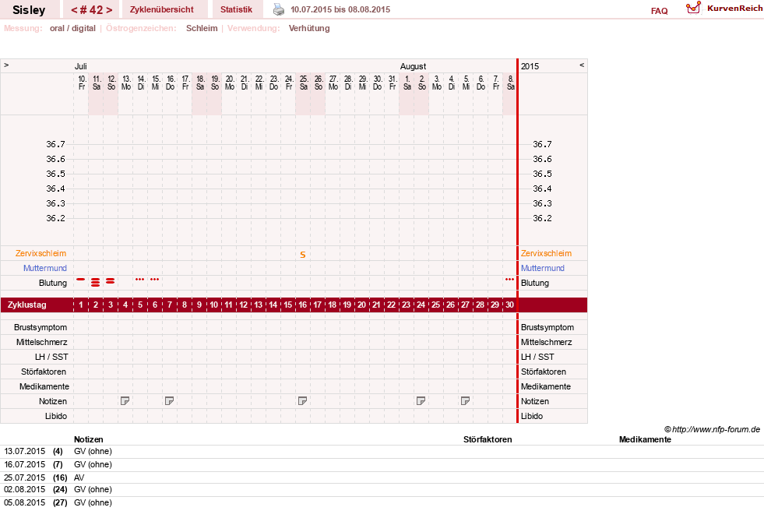Click the Zyklustag row header
764x532 pixels.
click(x=26, y=305)
